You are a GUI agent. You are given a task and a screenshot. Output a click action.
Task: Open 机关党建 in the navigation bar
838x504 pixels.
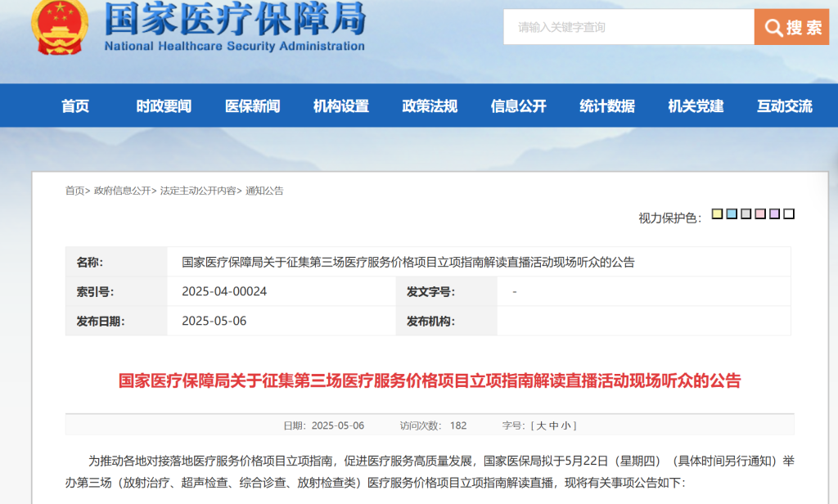click(x=696, y=106)
